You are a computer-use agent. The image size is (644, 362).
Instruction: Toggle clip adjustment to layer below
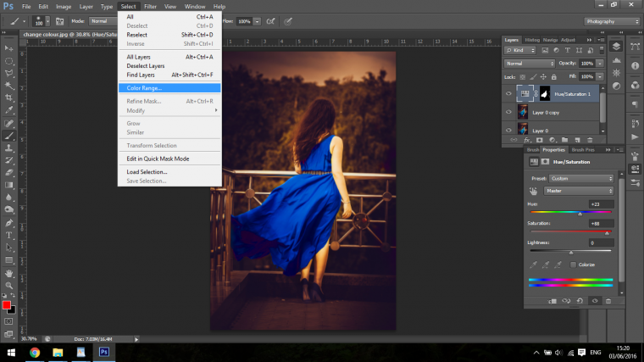552,301
